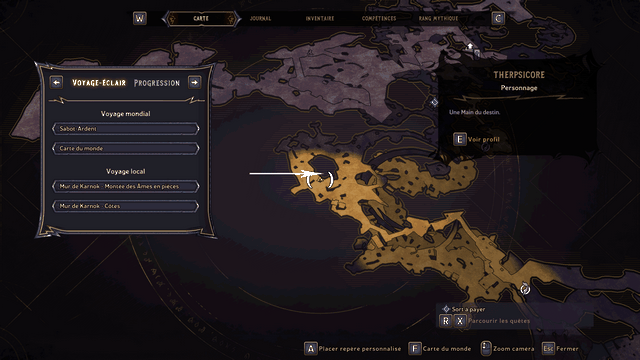Click the player marker on the golden map
This screenshot has width=640, height=360.
pyautogui.click(x=320, y=179)
